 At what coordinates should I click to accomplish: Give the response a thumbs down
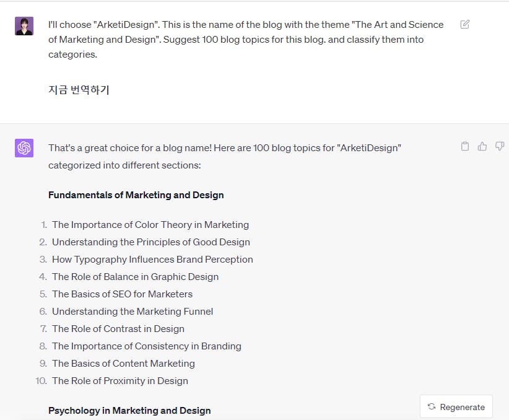click(x=499, y=147)
